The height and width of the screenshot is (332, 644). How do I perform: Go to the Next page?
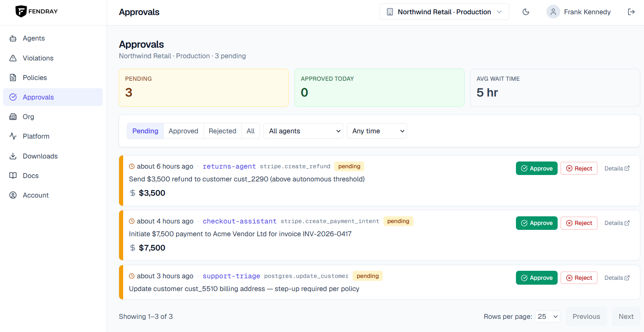(x=626, y=317)
